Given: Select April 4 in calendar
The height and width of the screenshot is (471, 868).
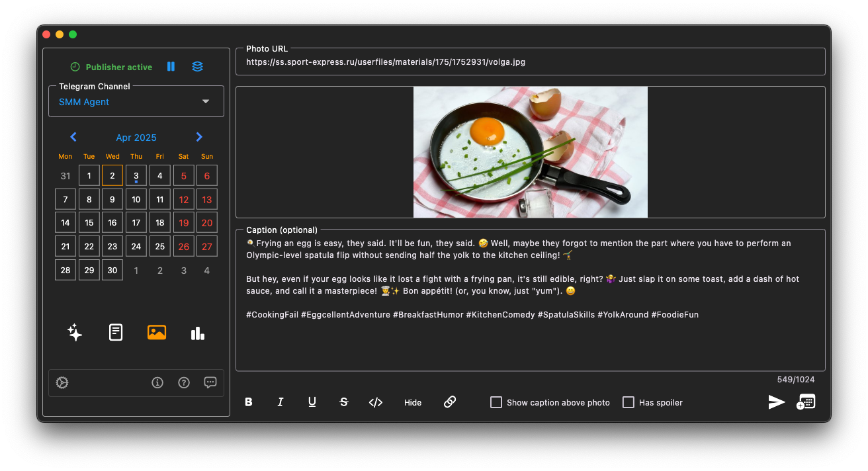Looking at the screenshot, I should click(159, 176).
